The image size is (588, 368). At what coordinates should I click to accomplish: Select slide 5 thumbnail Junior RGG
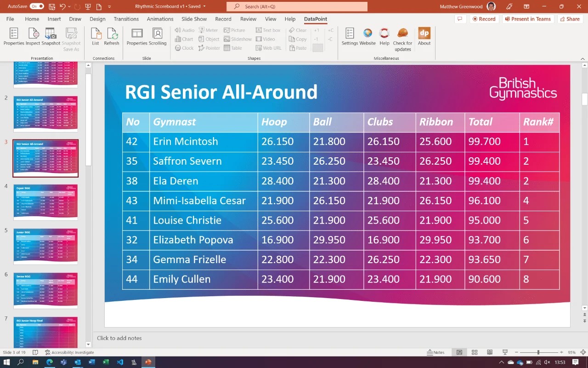[x=45, y=246]
